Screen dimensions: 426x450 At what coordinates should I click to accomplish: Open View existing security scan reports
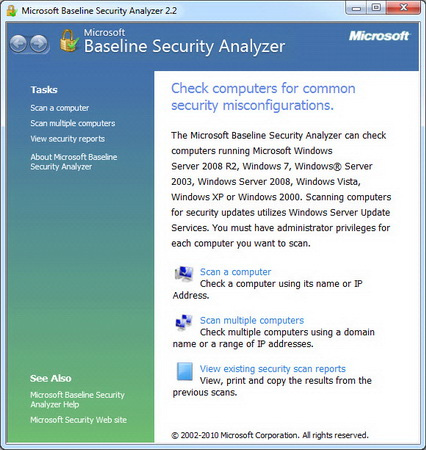click(x=272, y=369)
